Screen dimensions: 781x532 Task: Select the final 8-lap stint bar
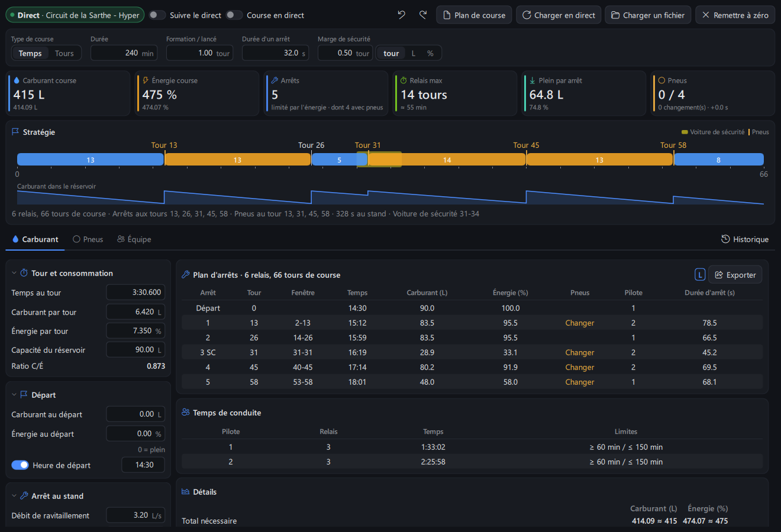719,160
